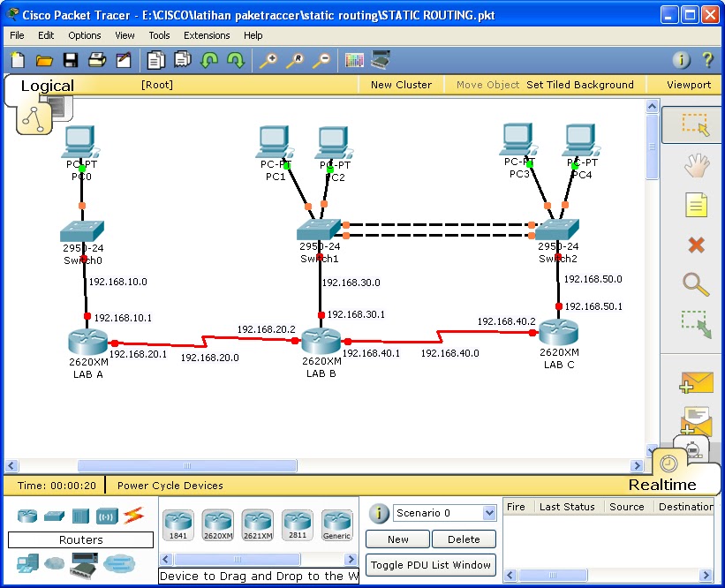Select the LAB B router
This screenshot has height=588, width=725.
pyautogui.click(x=321, y=341)
